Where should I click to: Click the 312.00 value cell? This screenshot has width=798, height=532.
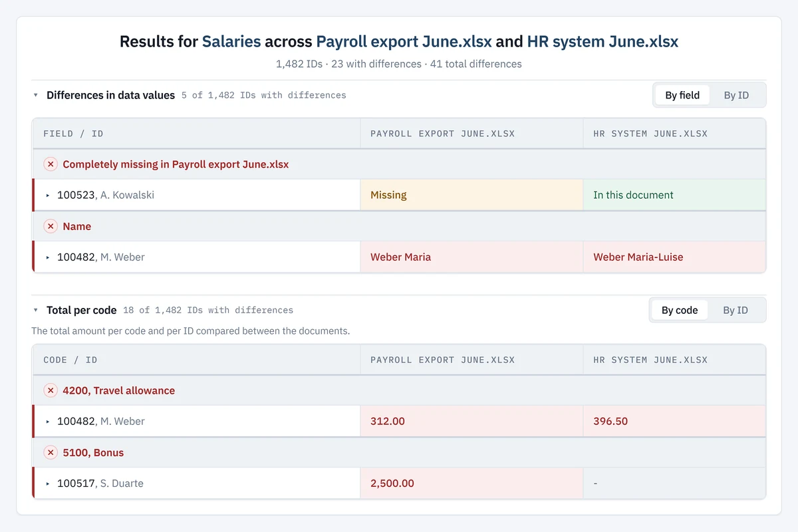tap(471, 422)
